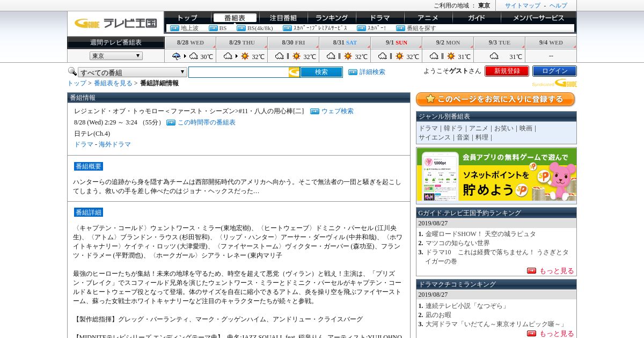Open 金曜ロードSHOW! 天空の城ラピュタ ranking entry
Image resolution: width=644 pixels, height=338 pixels.
(x=480, y=234)
